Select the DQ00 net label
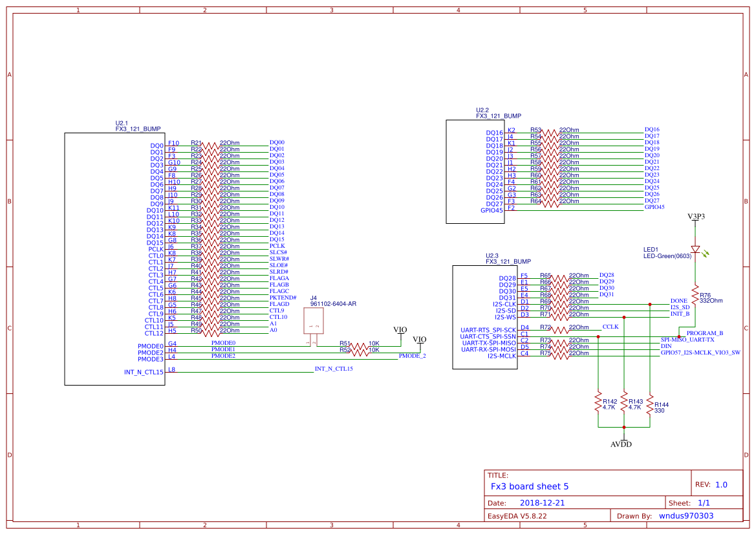This screenshot has height=535, width=756. [x=277, y=142]
